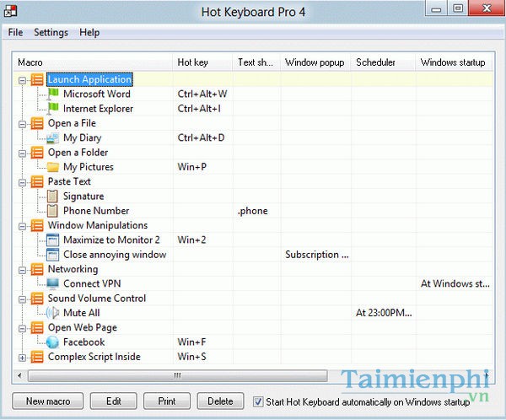Viewport: 506px width, 420px height.
Task: Click the Signature clipboard icon
Action: coord(52,196)
